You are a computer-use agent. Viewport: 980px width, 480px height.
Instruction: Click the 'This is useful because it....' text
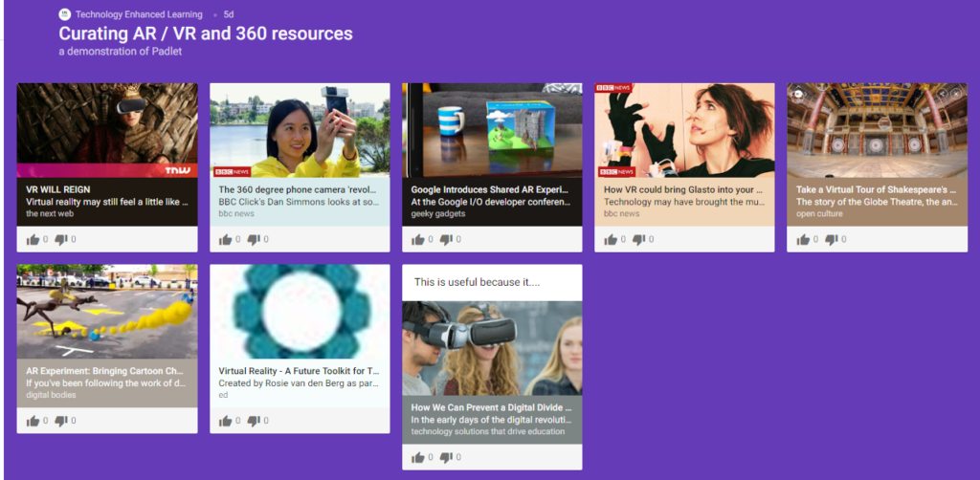coord(477,282)
